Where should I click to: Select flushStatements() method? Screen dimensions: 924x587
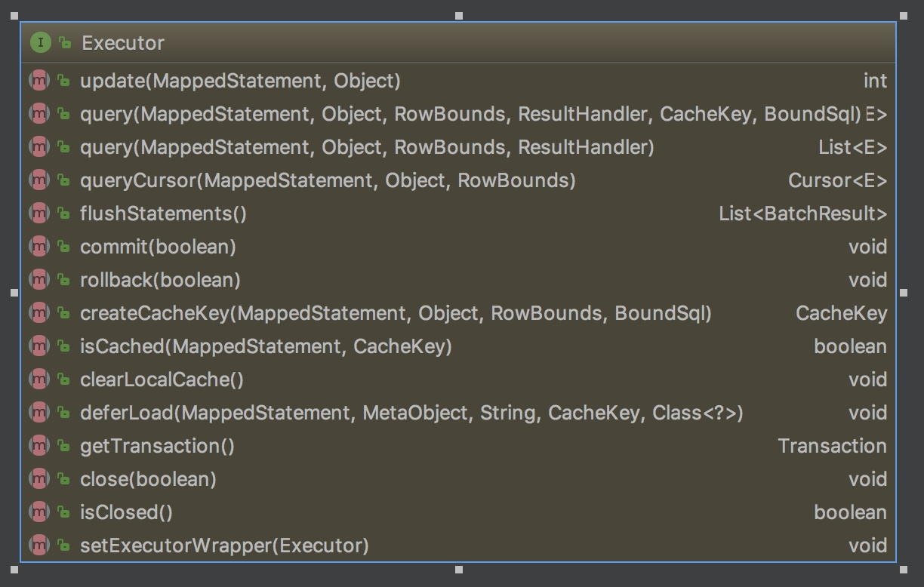coord(163,214)
